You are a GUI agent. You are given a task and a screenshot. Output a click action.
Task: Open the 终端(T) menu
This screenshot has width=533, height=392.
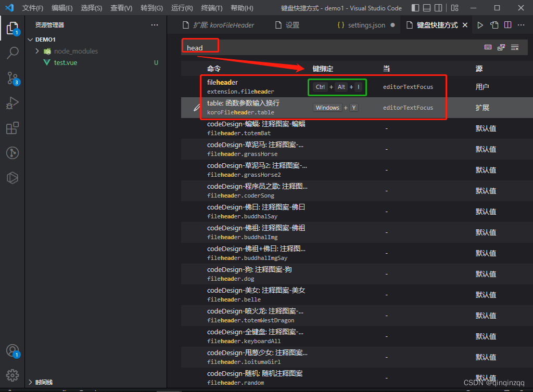(x=212, y=8)
